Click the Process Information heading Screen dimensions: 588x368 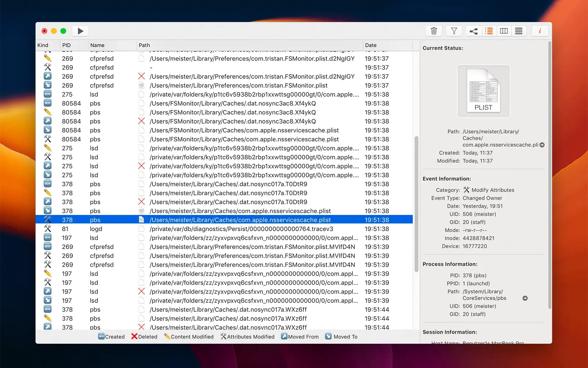coord(450,264)
